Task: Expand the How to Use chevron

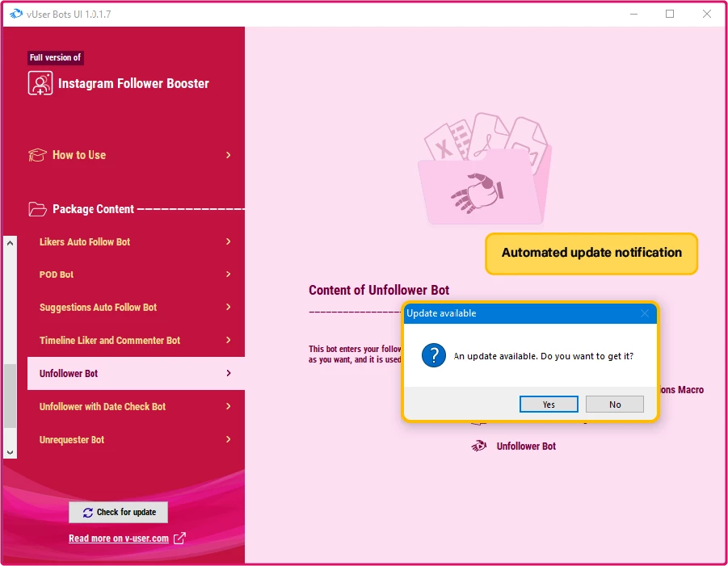Action: (229, 155)
